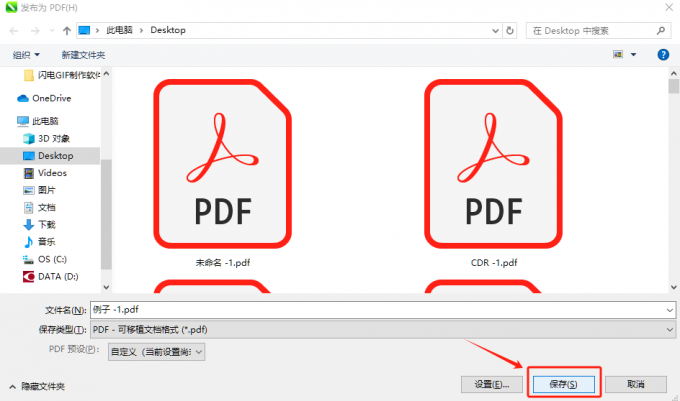Click the 保存(S) save button
680x401 pixels.
[563, 385]
